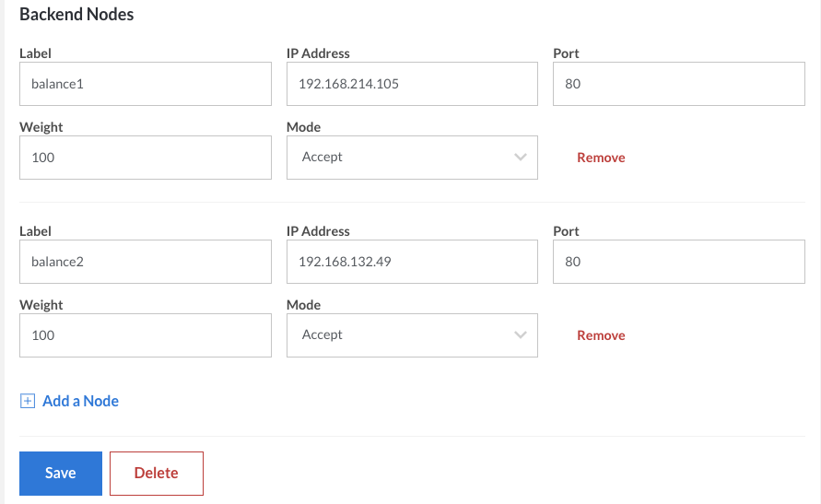Click the Add a Node link text
This screenshot has height=504, width=821.
click(80, 401)
